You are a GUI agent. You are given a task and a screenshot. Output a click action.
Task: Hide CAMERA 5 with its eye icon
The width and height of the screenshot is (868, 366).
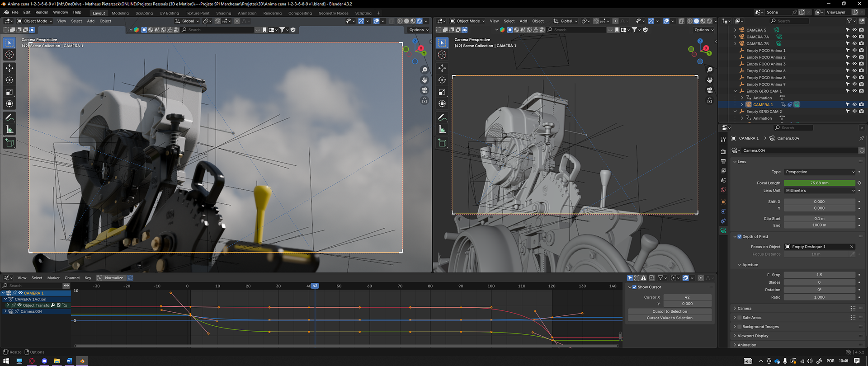(x=854, y=30)
